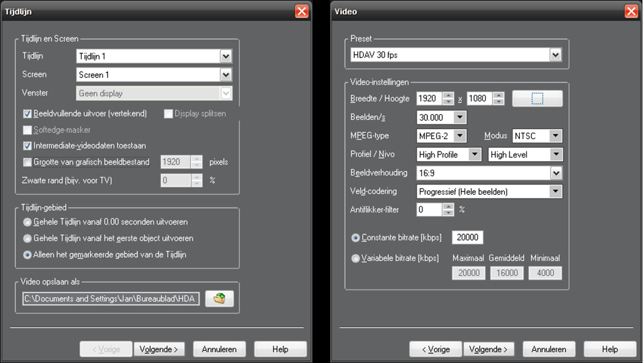This screenshot has height=363, width=644.
Task: Click Annuleren in the Tijdlijn dialog
Action: click(219, 349)
